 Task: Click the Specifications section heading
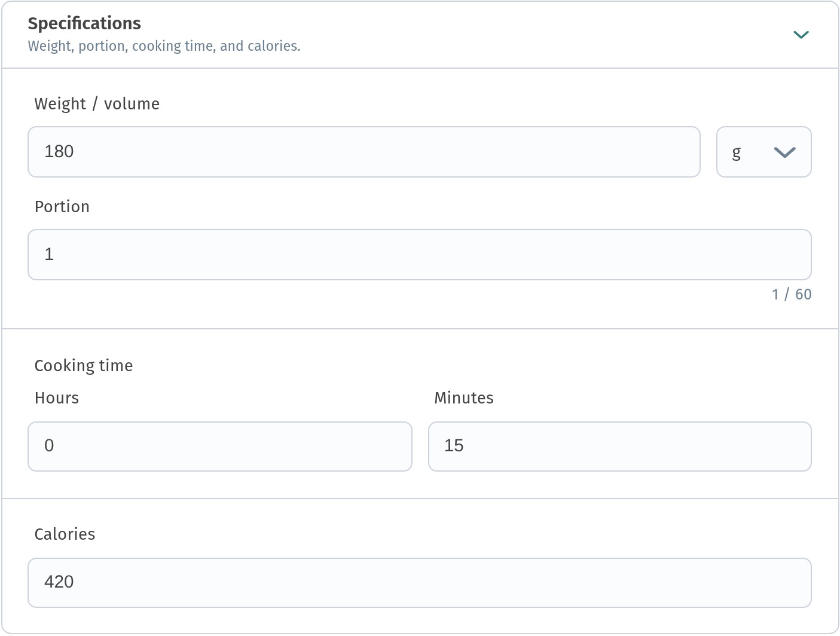(x=84, y=23)
